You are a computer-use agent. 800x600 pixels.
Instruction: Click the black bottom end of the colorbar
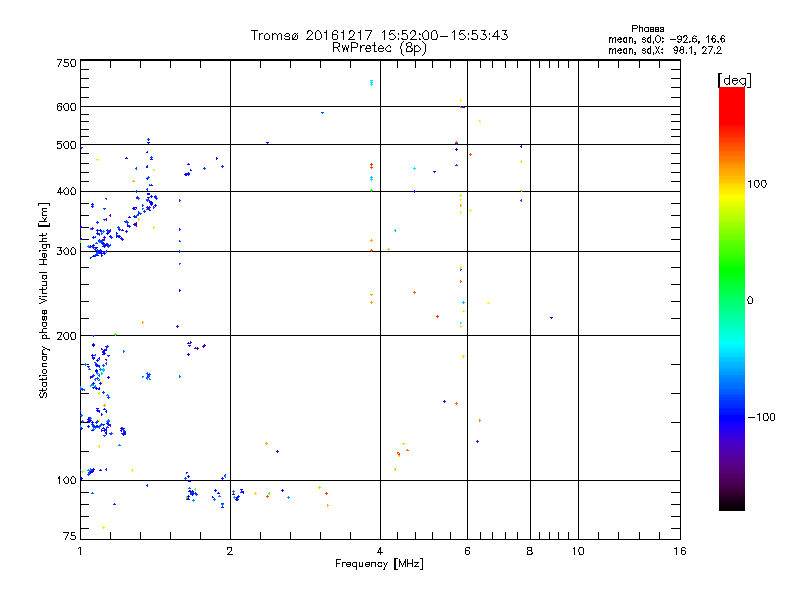732,503
